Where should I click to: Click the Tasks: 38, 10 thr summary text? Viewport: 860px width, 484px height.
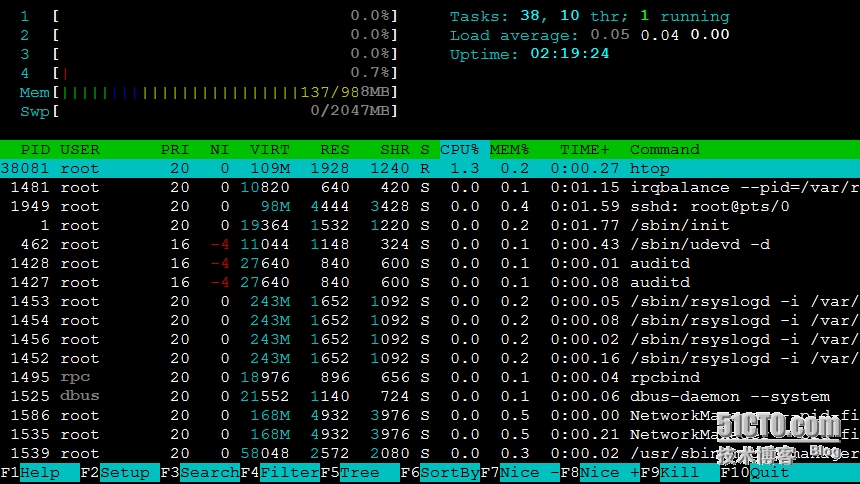pyautogui.click(x=539, y=16)
